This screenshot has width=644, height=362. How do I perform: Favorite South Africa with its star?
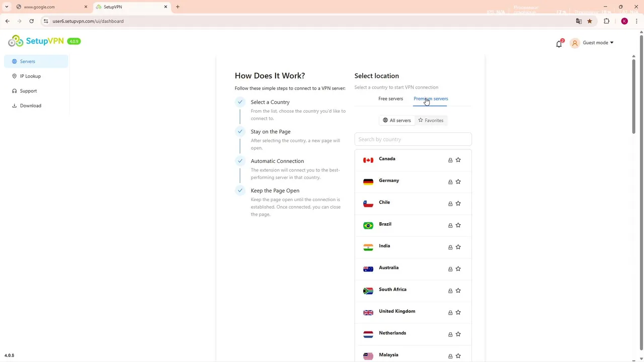[x=458, y=291]
